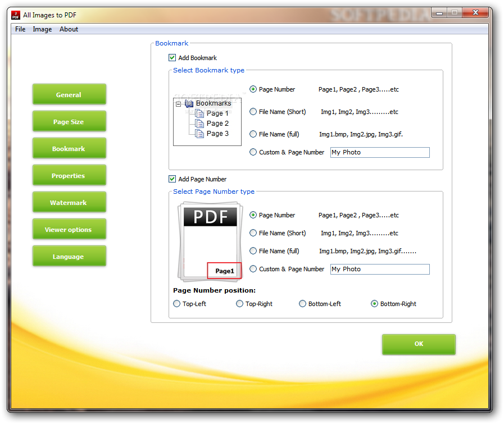Select Page Number bookmark type radio
Image resolution: width=504 pixels, height=424 pixels.
(x=253, y=89)
